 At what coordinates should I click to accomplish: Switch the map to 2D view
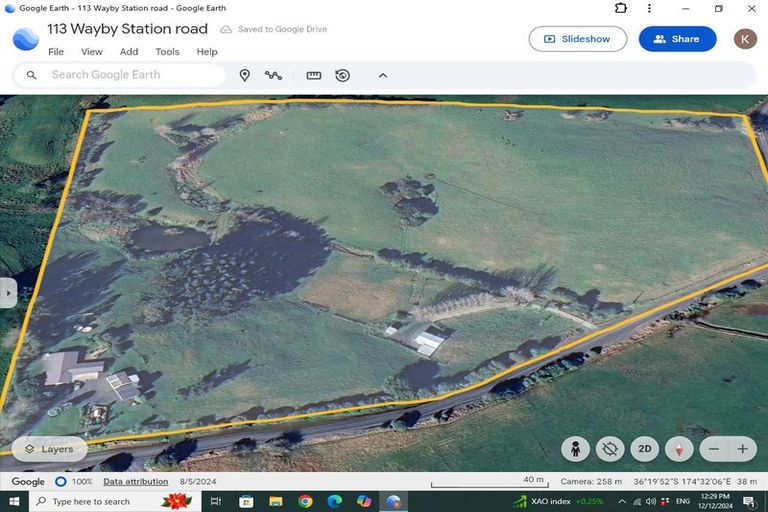point(645,449)
